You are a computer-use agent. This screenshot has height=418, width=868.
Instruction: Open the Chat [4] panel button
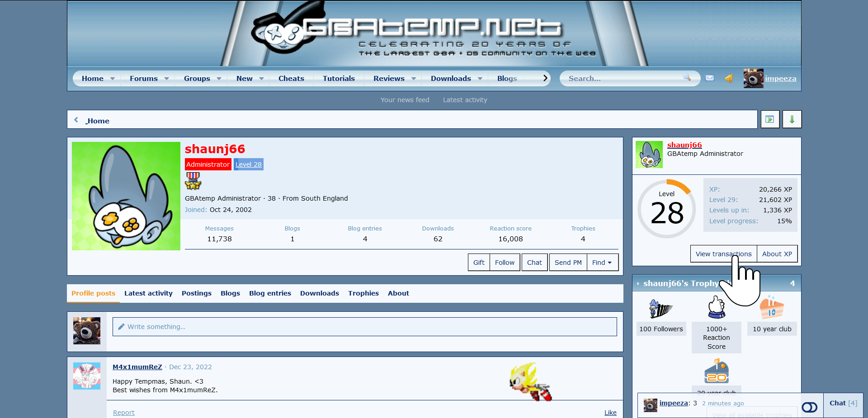(x=843, y=403)
